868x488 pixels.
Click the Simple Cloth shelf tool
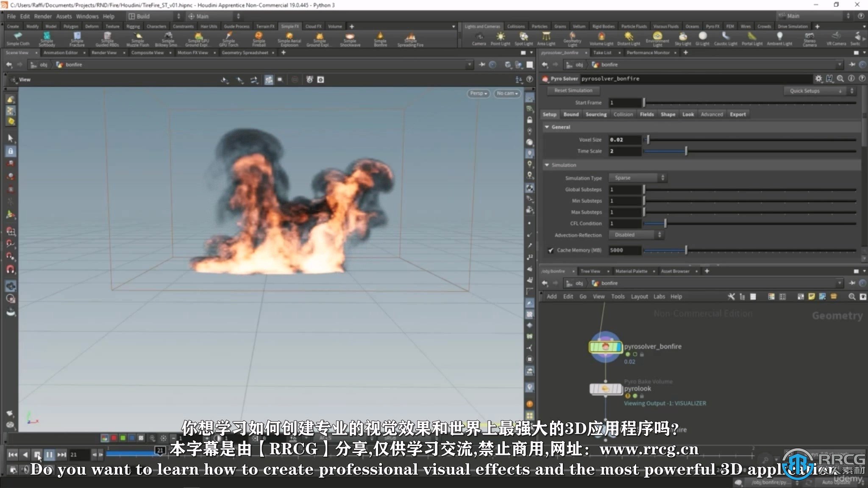pos(18,39)
